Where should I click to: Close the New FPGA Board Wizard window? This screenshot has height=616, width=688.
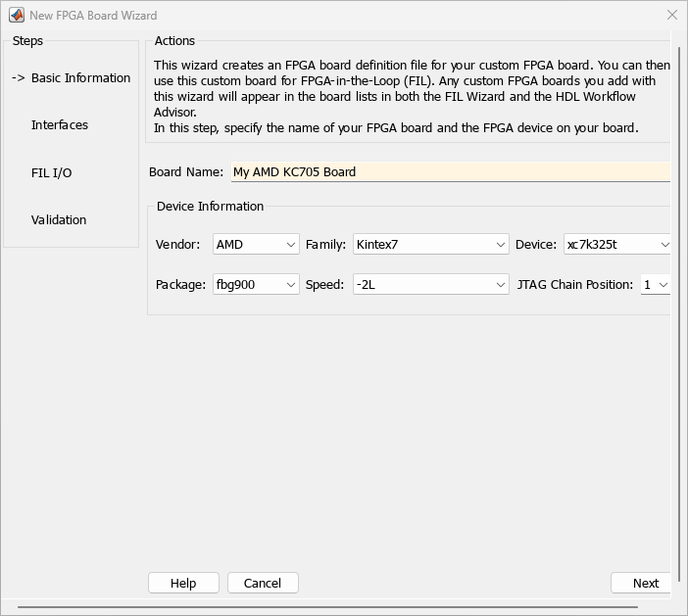(x=671, y=16)
